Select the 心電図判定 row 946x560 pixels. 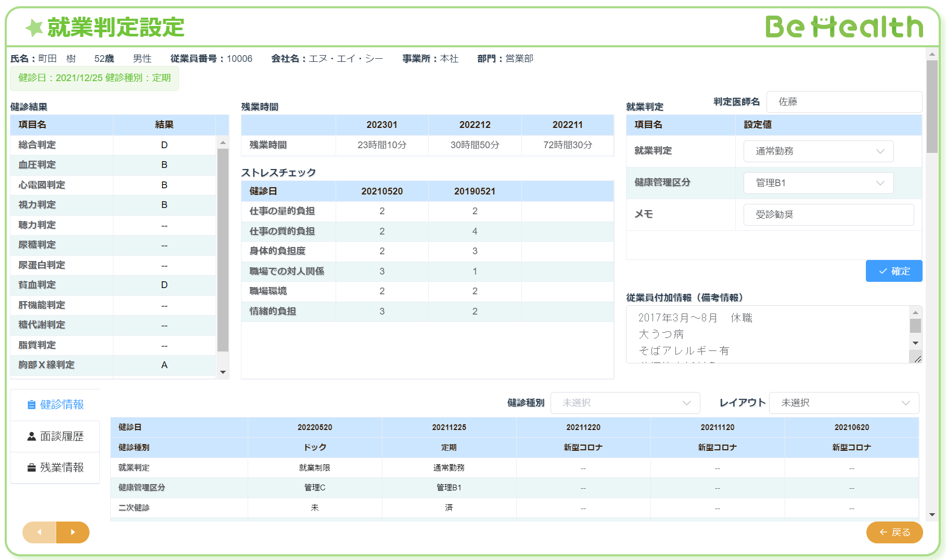click(x=113, y=185)
